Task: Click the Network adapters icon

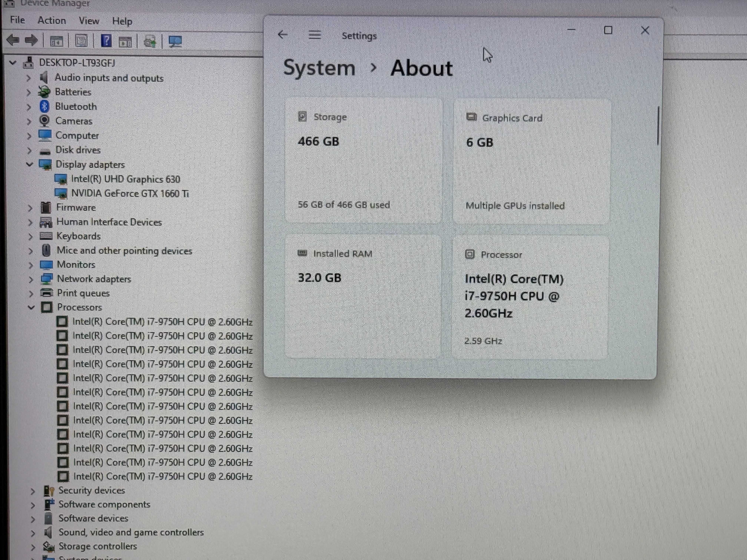Action: tap(47, 279)
